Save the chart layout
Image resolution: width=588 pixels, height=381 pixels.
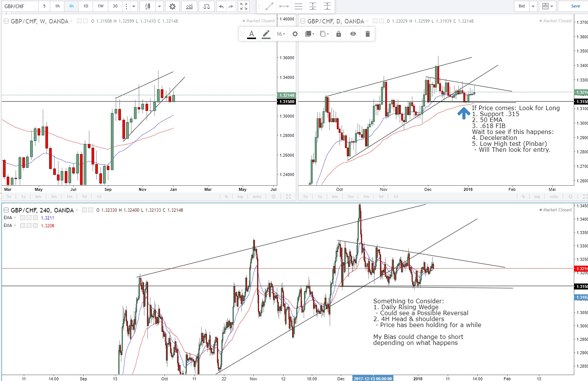tap(575, 6)
